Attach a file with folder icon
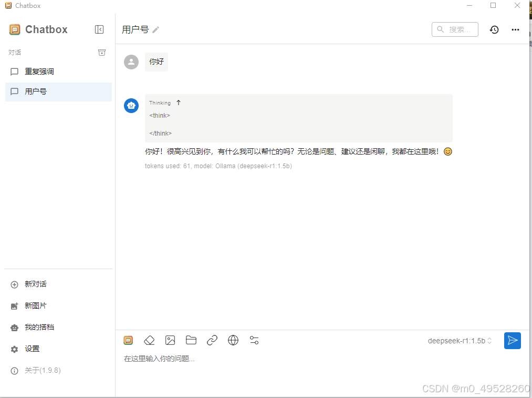Image resolution: width=532 pixels, height=398 pixels. (x=191, y=340)
